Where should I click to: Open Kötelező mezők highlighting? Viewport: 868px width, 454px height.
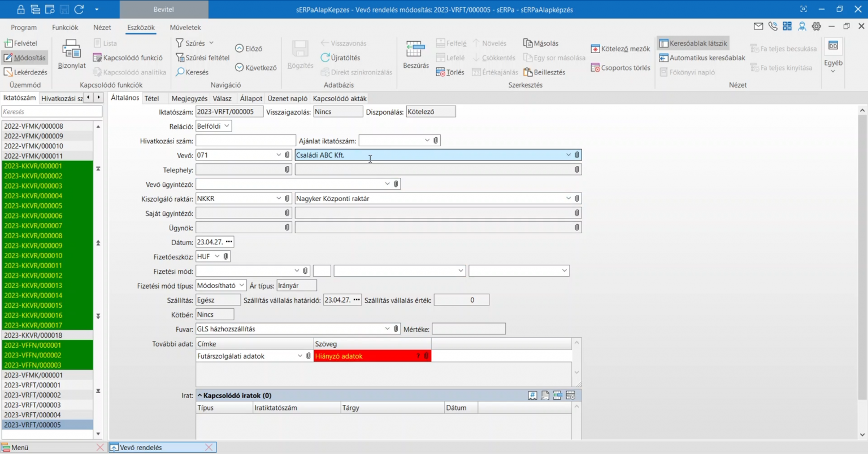(x=620, y=48)
